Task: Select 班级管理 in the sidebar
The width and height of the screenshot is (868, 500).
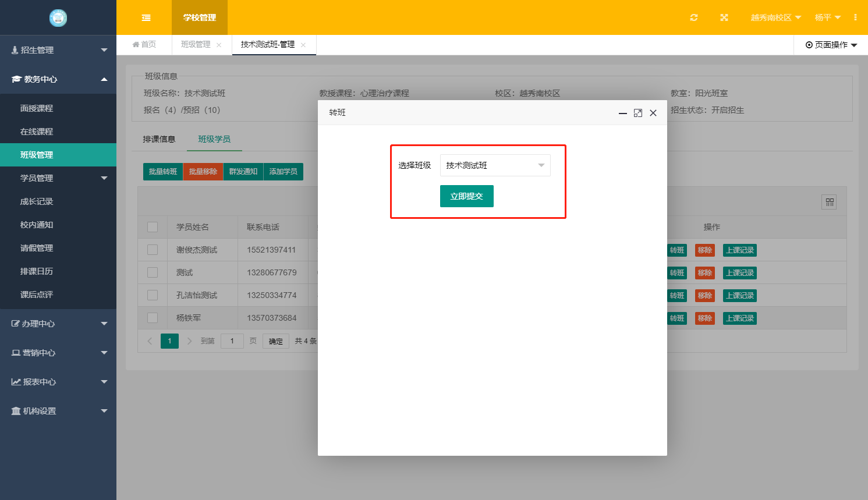Action: (58, 155)
